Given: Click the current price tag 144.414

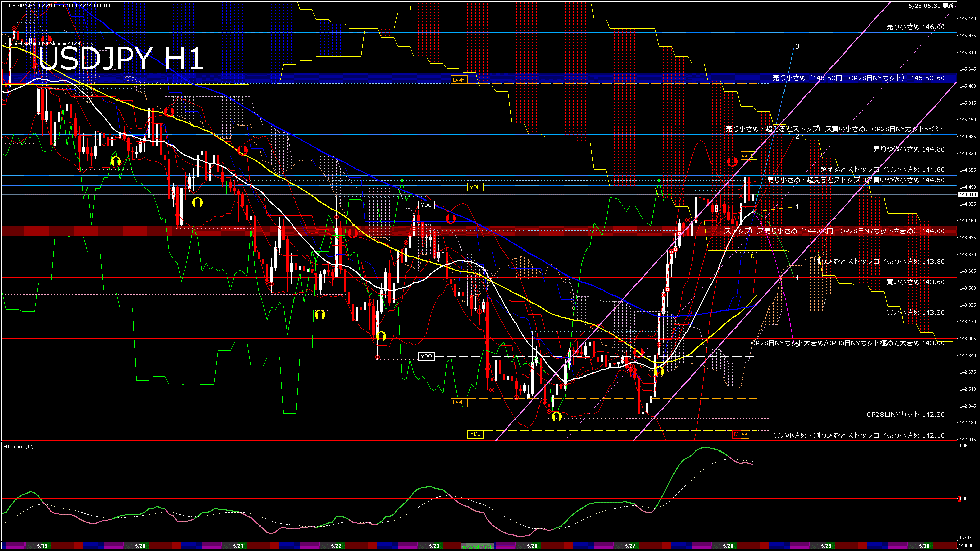Looking at the screenshot, I should 967,195.
